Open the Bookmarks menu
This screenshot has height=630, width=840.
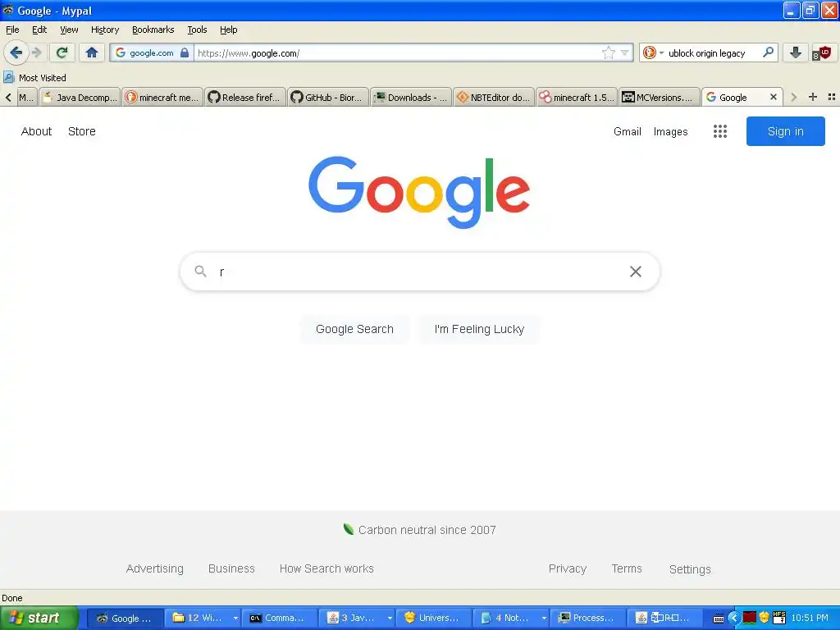(153, 30)
